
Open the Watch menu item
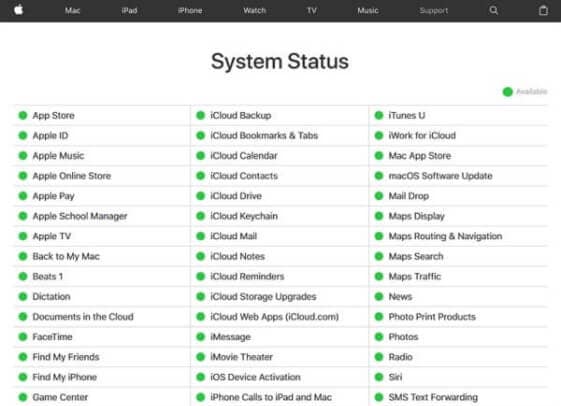(x=255, y=10)
